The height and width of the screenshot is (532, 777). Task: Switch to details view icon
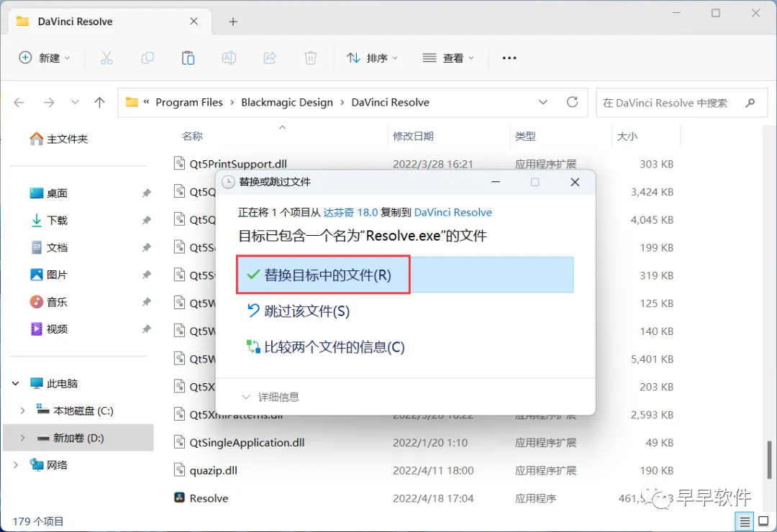(745, 521)
